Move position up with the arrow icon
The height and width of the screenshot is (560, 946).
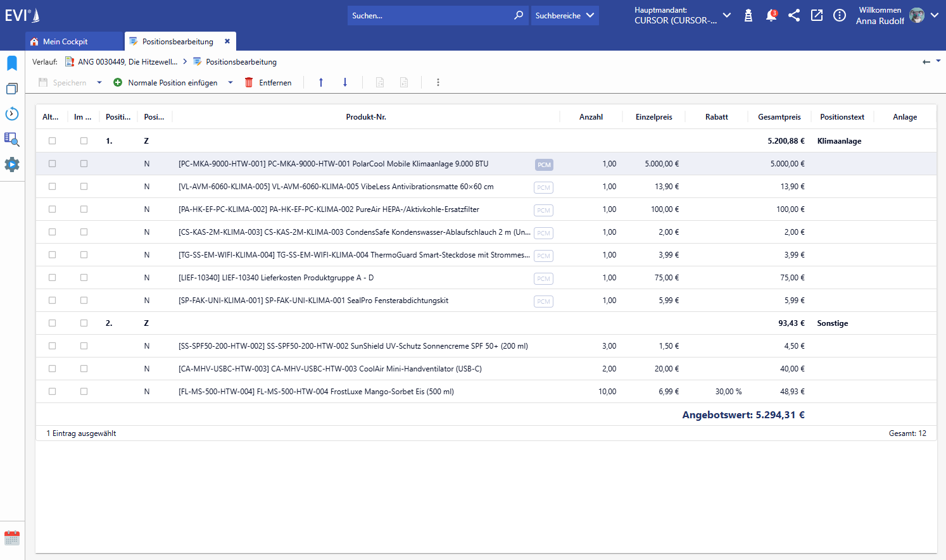point(321,82)
